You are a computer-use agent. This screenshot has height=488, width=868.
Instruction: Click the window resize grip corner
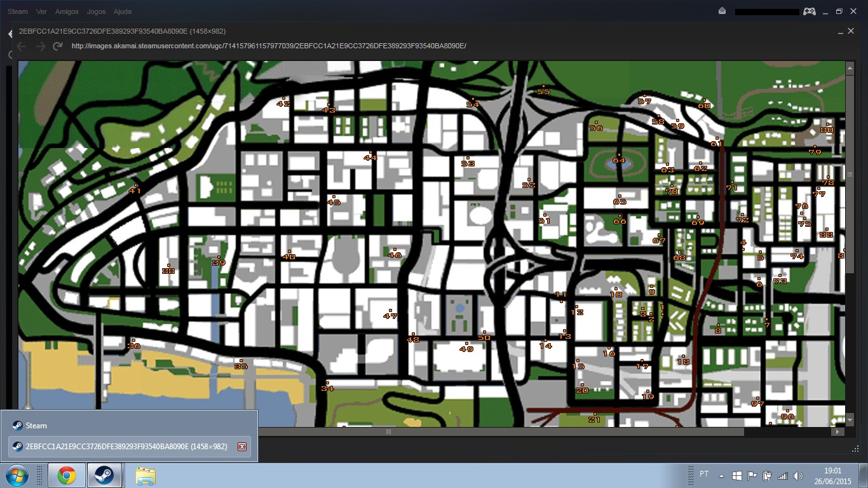(855, 449)
